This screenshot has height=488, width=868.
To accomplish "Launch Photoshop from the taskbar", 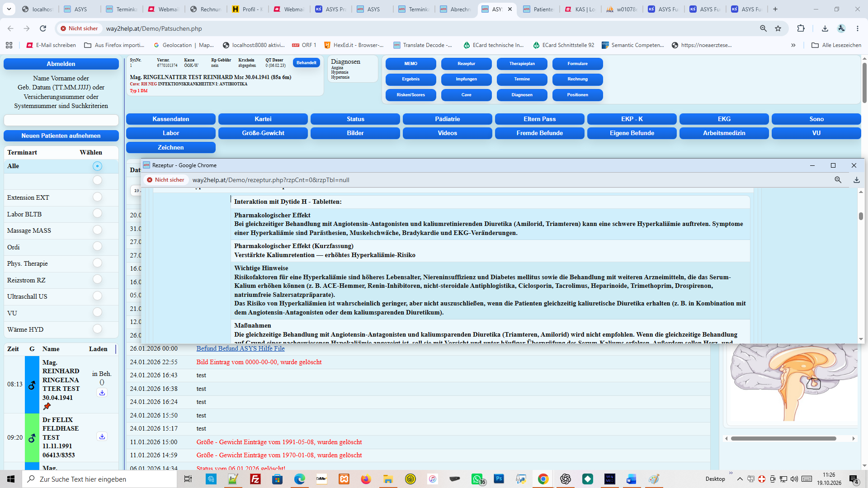I will tap(499, 479).
